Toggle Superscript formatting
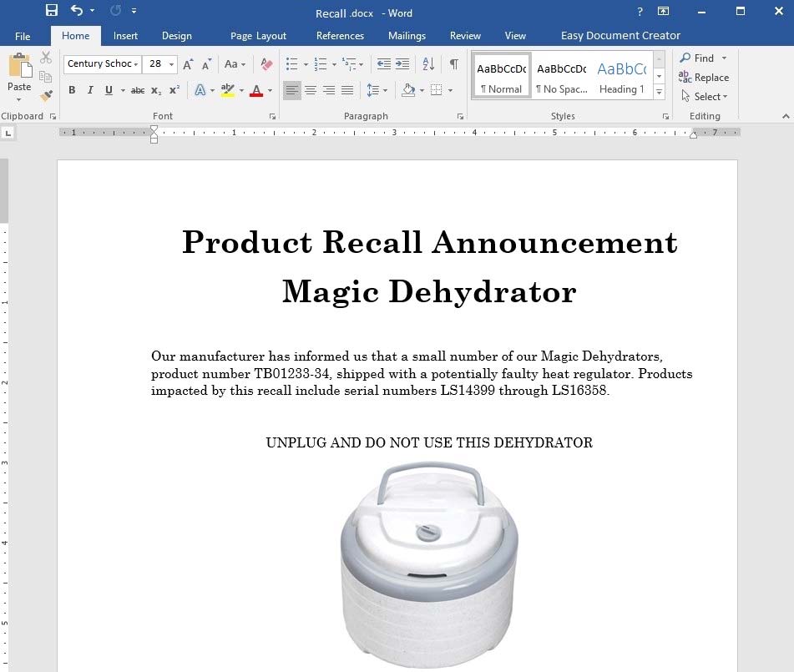This screenshot has width=794, height=672. (174, 90)
